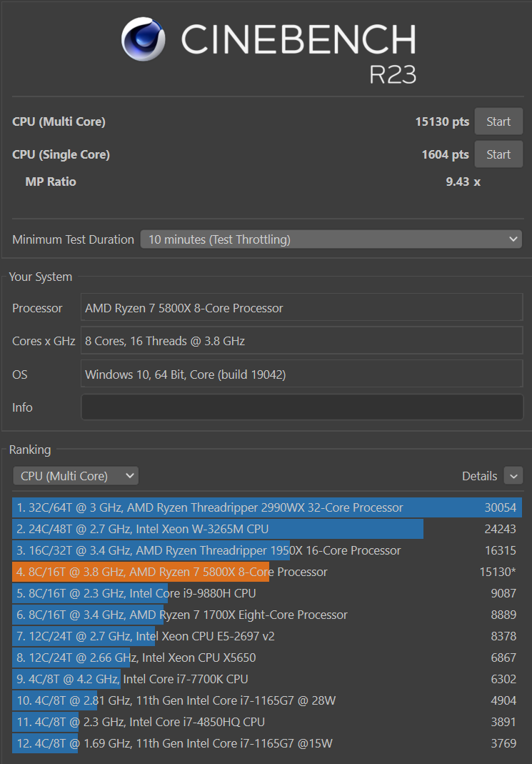Click the Info input field
532x764 pixels.
pyautogui.click(x=302, y=407)
